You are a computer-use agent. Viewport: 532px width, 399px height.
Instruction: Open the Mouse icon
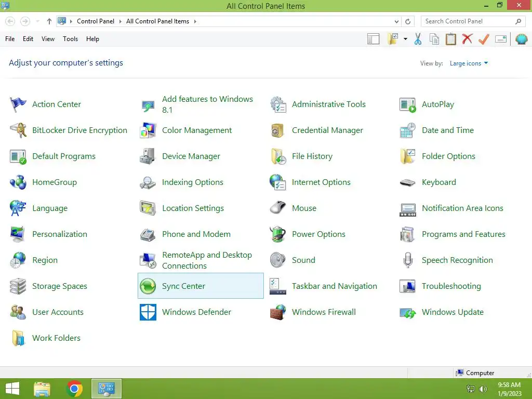pos(278,208)
